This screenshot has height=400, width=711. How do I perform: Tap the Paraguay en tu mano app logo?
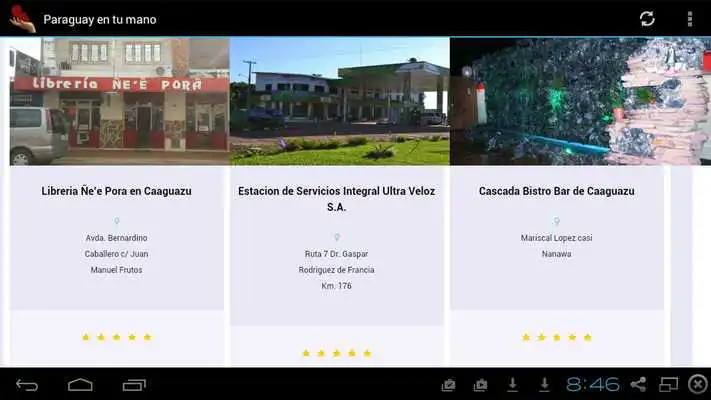(22, 19)
